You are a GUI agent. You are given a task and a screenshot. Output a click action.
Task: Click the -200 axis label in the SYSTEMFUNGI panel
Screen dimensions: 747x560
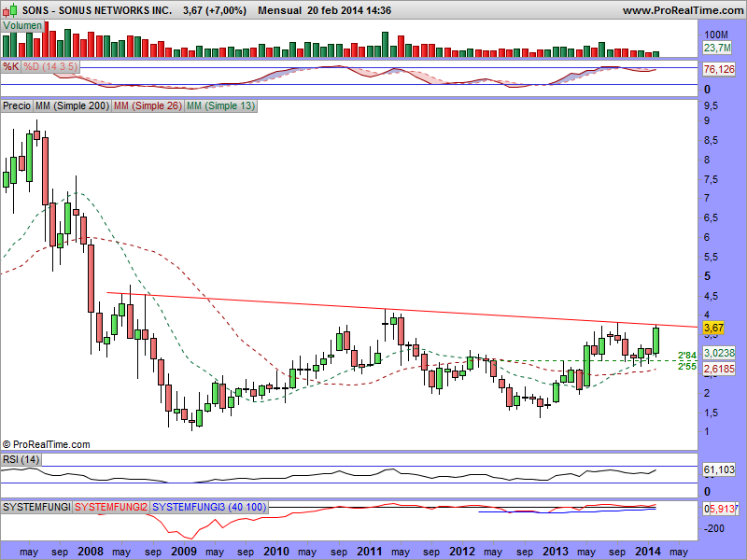[713, 528]
